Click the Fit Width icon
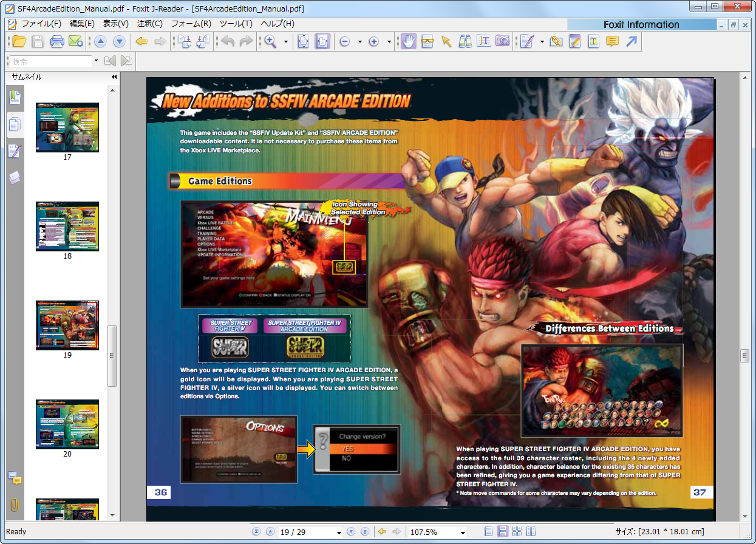 [x=322, y=41]
